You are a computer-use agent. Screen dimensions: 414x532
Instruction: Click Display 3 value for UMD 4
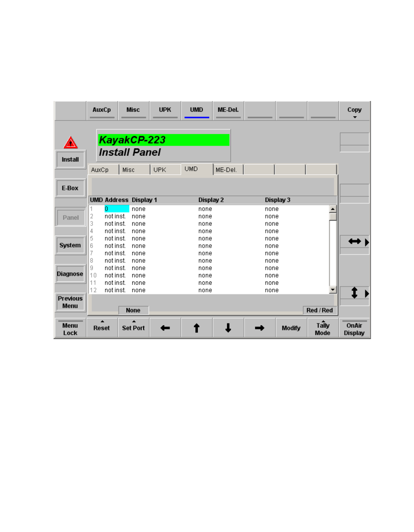click(272, 231)
